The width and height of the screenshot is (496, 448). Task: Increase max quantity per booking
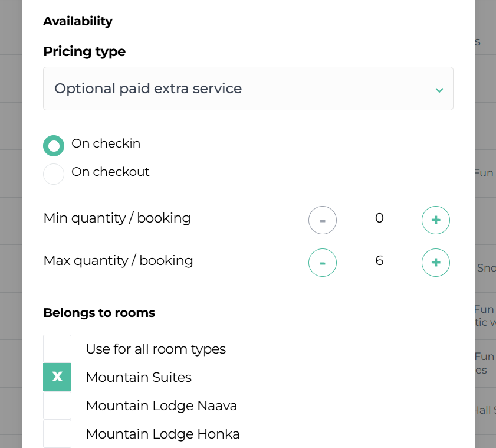pyautogui.click(x=436, y=263)
